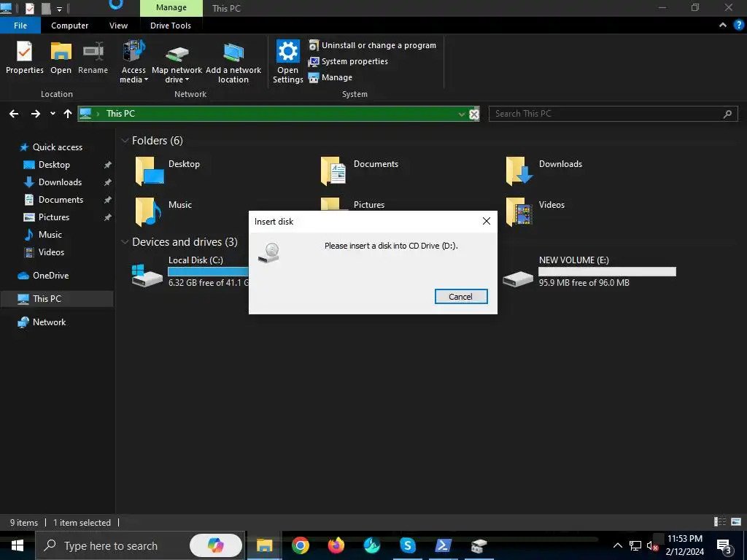Switch to details view layout icon
747x560 pixels.
pos(720,522)
